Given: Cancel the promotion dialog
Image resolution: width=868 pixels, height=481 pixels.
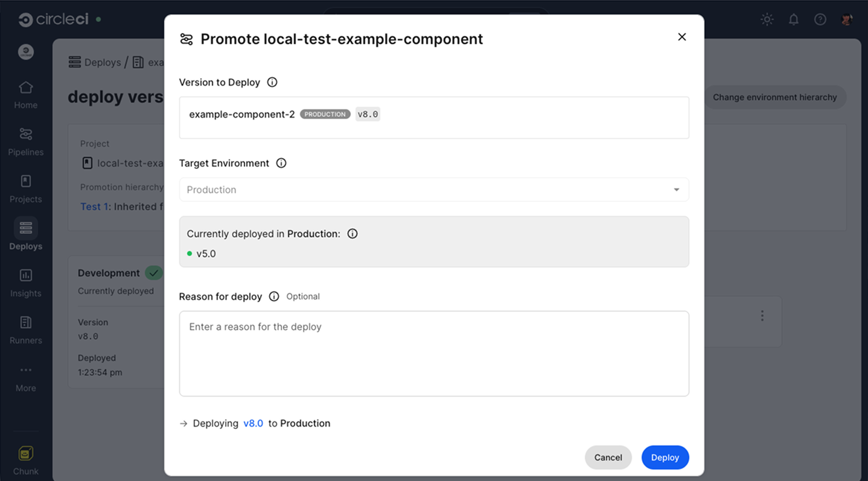Looking at the screenshot, I should click(608, 457).
